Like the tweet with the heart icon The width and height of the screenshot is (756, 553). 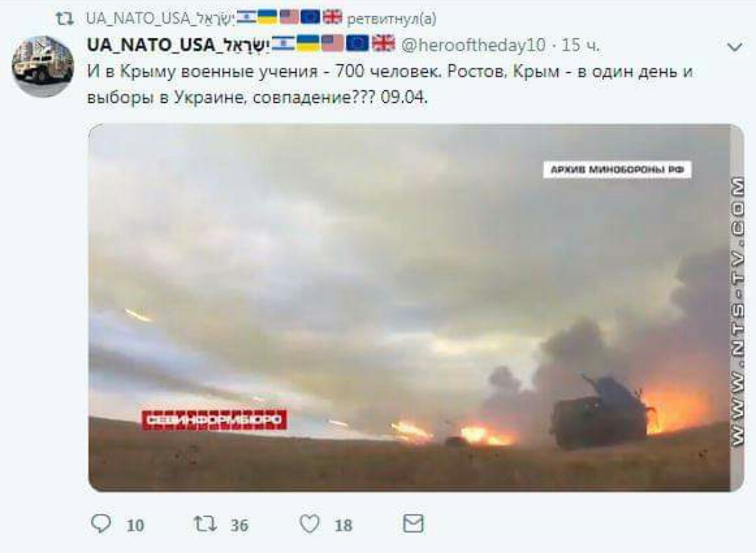(309, 524)
